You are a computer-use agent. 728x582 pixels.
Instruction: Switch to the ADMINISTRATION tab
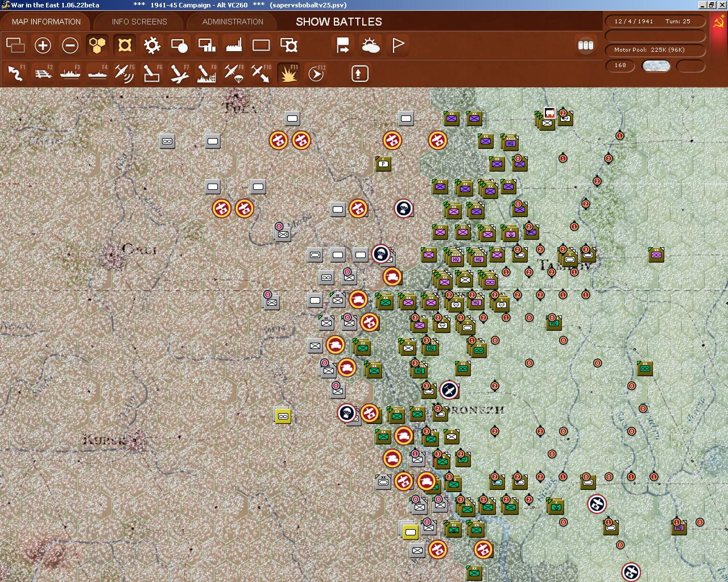(233, 22)
